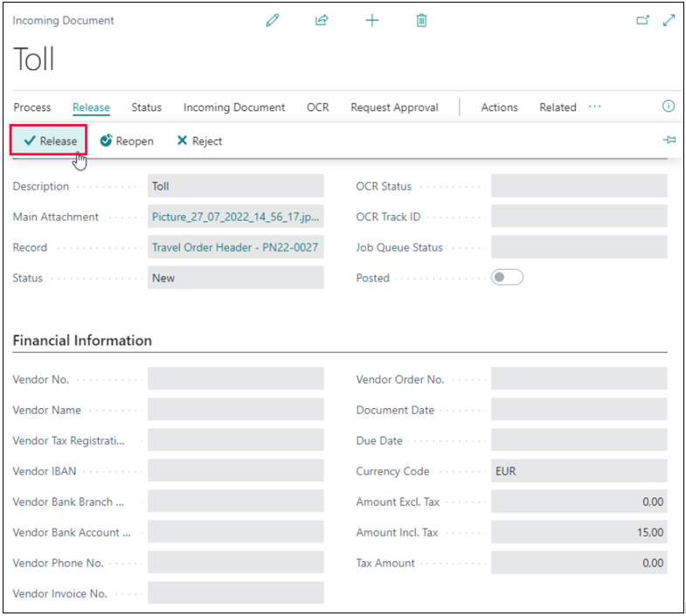Viewport: 686px width, 616px height.
Task: Click the expand page arrows icon
Action: (x=669, y=20)
